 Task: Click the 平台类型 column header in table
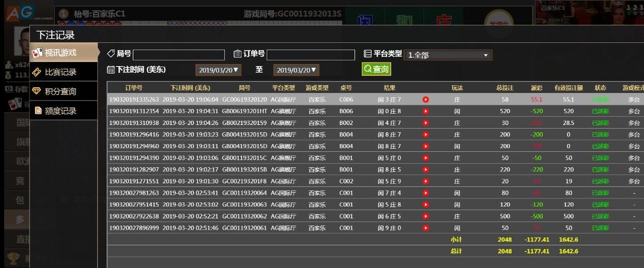click(x=283, y=88)
